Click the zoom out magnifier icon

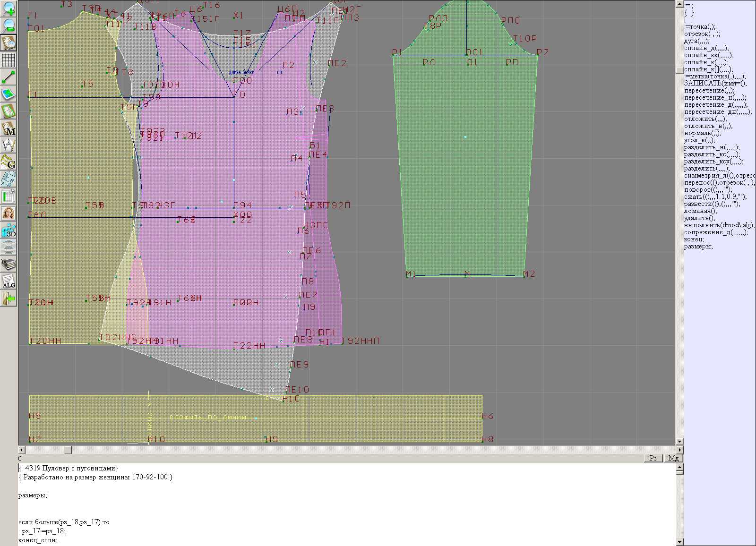(x=9, y=26)
